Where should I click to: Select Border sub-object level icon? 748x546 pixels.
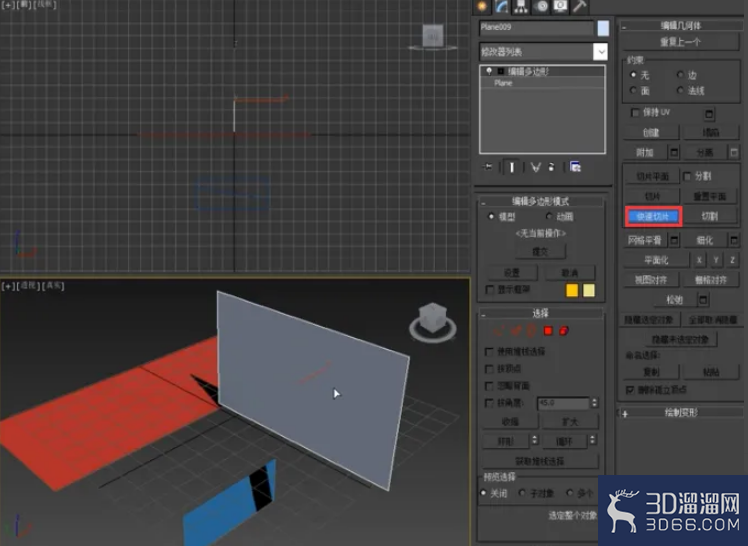coord(531,330)
